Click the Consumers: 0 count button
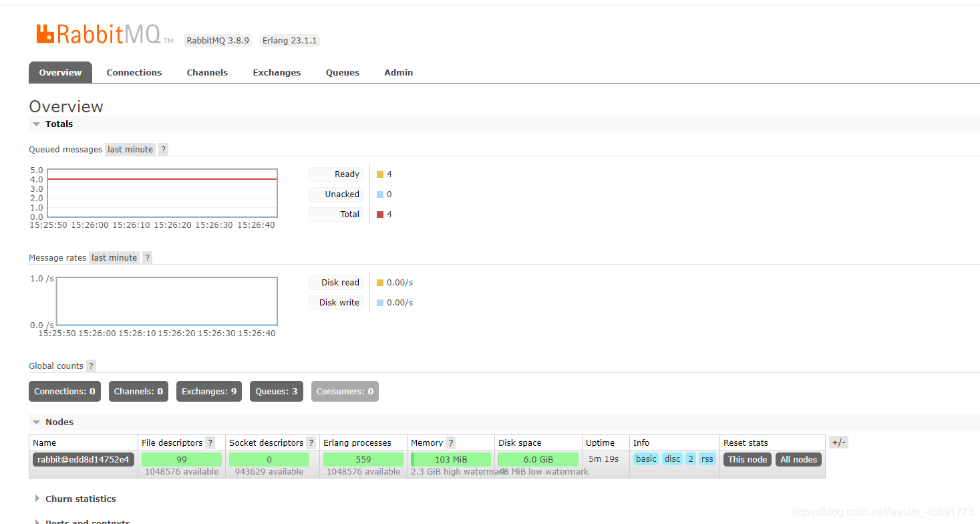The image size is (980, 524). [345, 392]
